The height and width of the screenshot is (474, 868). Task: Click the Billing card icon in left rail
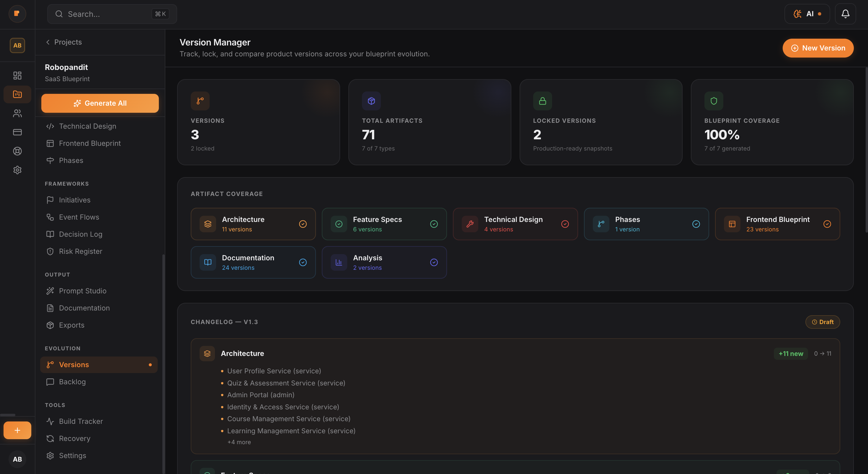(17, 132)
